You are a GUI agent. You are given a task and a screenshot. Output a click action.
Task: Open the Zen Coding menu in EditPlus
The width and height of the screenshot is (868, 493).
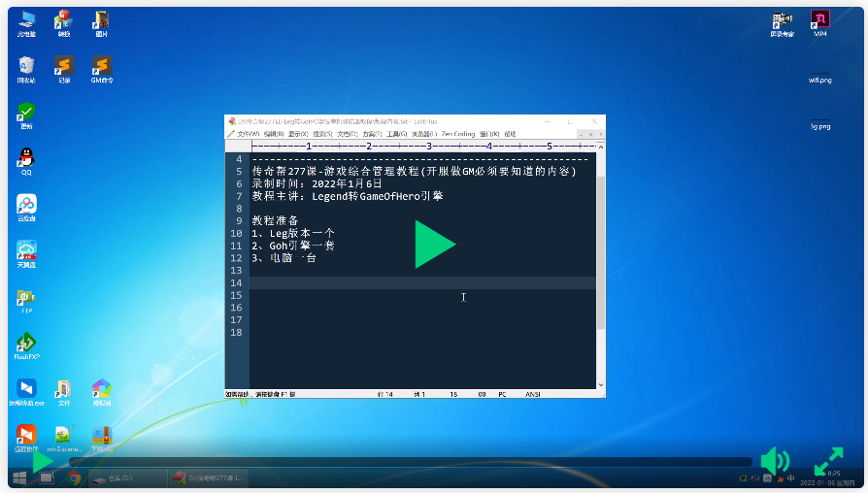pos(458,134)
